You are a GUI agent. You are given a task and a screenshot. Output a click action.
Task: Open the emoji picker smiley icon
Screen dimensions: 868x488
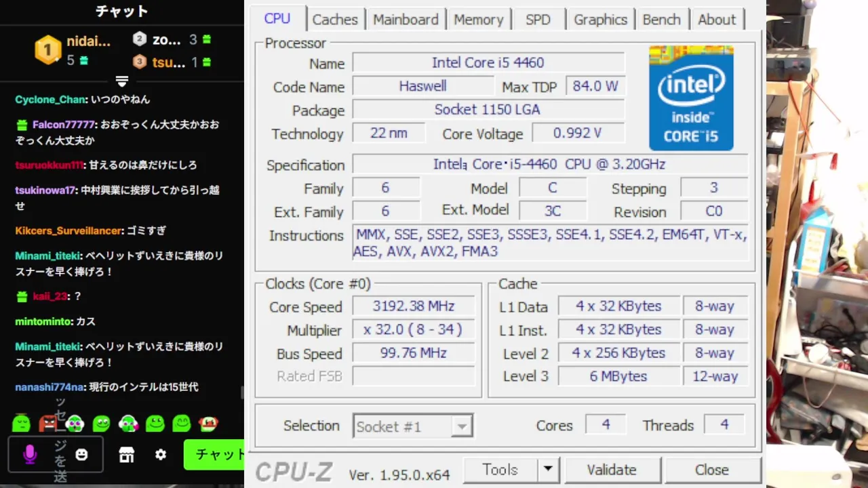click(x=81, y=454)
